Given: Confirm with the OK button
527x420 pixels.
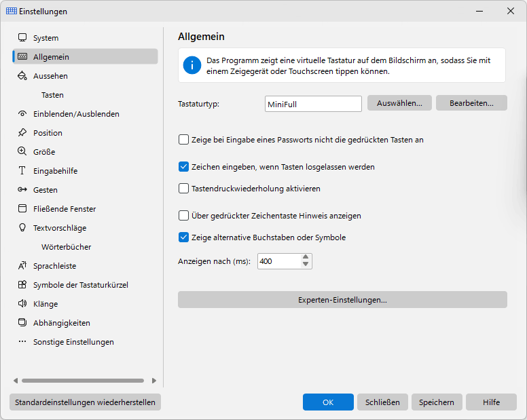Looking at the screenshot, I should tap(328, 402).
